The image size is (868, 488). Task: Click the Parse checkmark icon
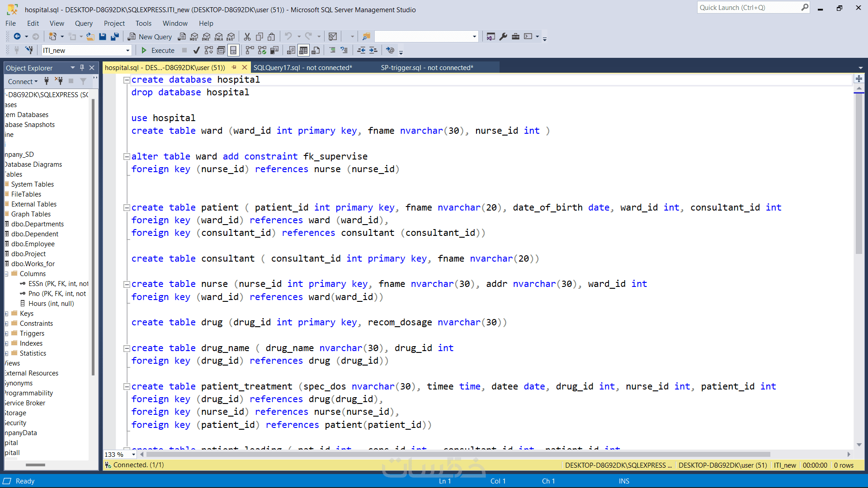tap(196, 50)
